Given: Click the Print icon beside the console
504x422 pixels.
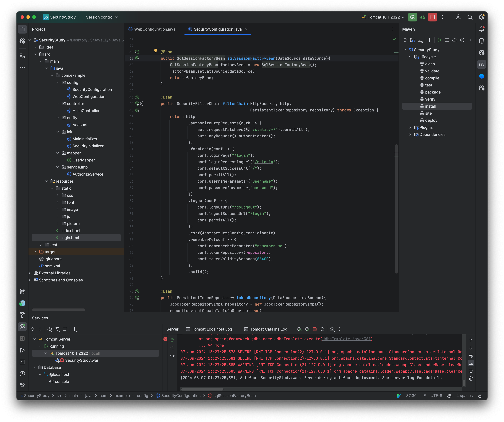Looking at the screenshot, I should pyautogui.click(x=471, y=371).
